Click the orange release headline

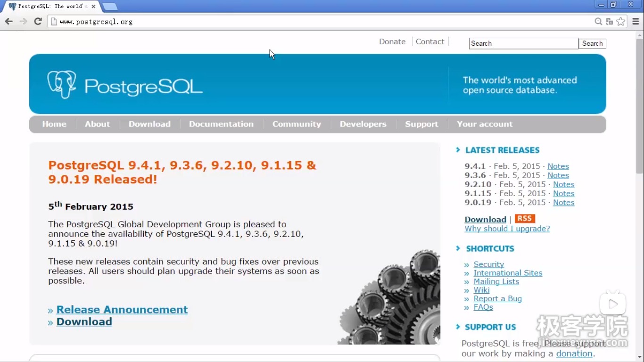point(182,172)
